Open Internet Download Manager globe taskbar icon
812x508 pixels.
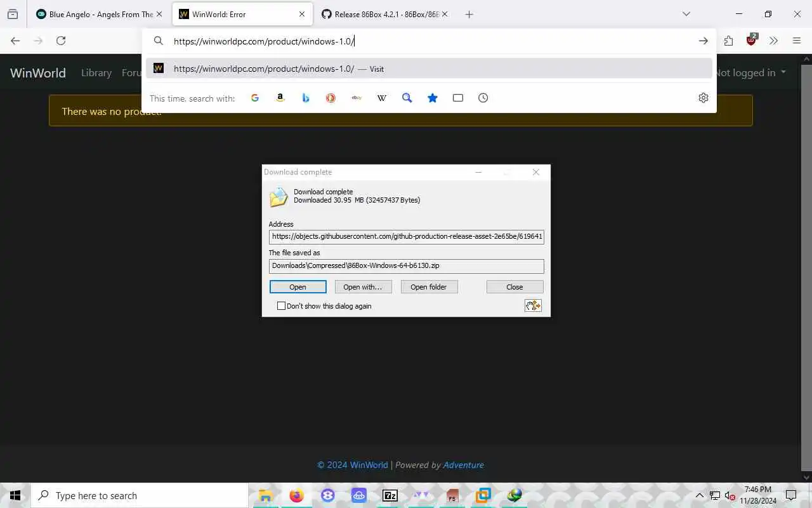click(514, 495)
